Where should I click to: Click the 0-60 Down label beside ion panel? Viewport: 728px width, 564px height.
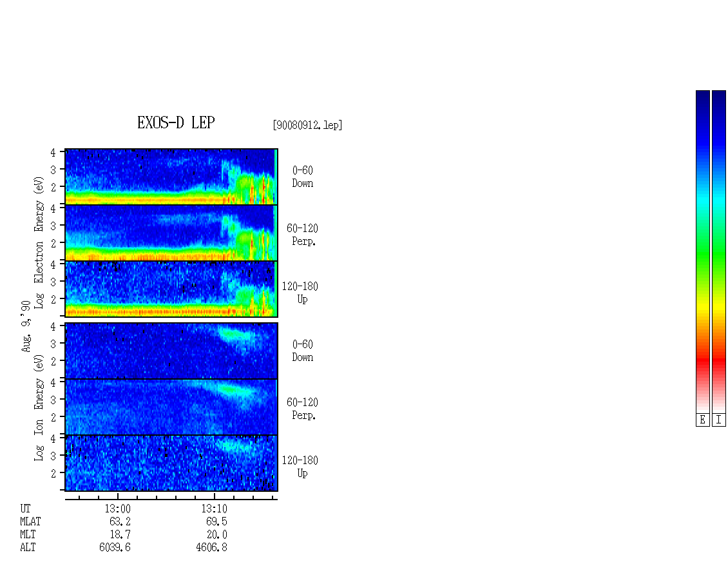pyautogui.click(x=302, y=351)
